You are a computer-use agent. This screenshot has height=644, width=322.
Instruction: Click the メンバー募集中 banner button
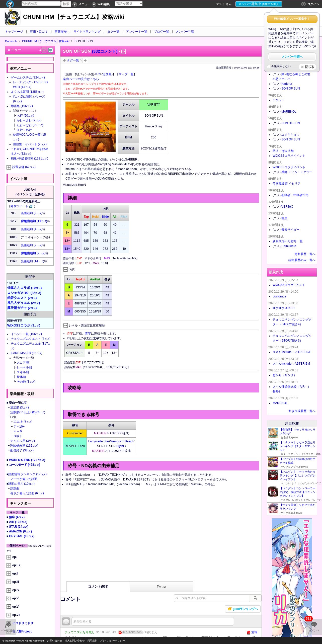point(259,4)
